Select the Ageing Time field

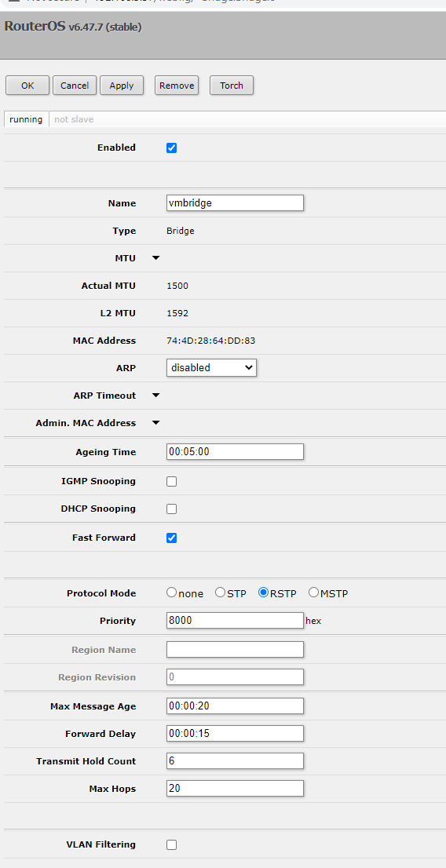pos(235,452)
